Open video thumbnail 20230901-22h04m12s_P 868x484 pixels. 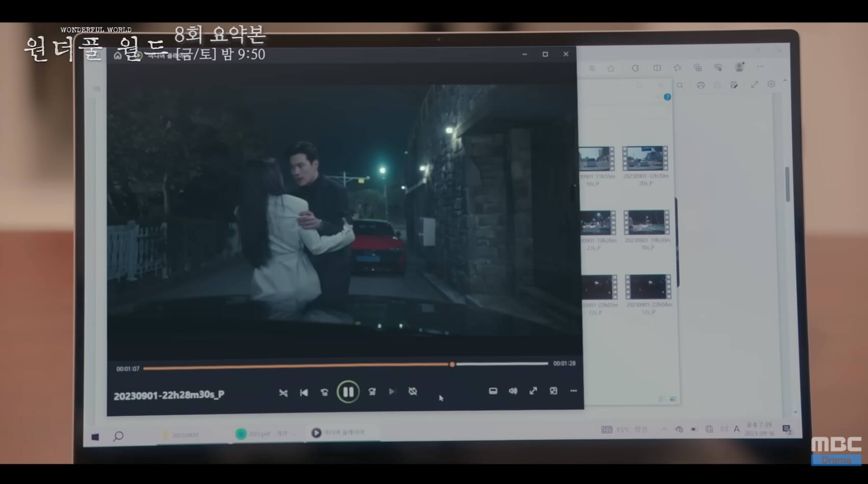[x=648, y=294]
